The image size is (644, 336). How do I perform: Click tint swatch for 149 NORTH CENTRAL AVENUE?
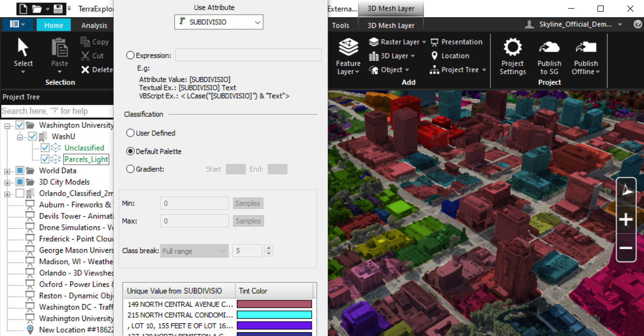coord(274,304)
